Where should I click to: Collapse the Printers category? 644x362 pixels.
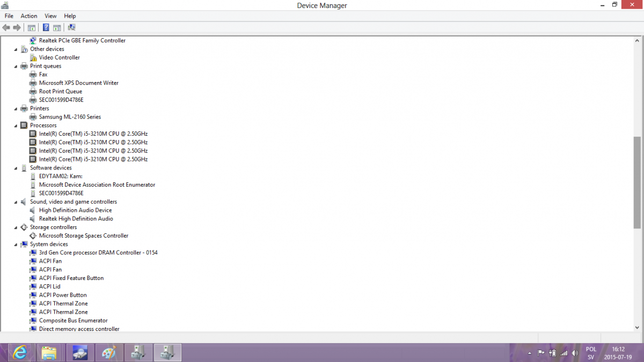click(16, 109)
